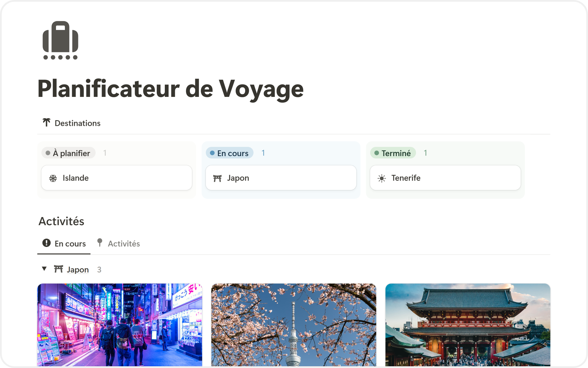Click the blue En cours status tag
Screen dimensions: 588x368
pyautogui.click(x=229, y=153)
